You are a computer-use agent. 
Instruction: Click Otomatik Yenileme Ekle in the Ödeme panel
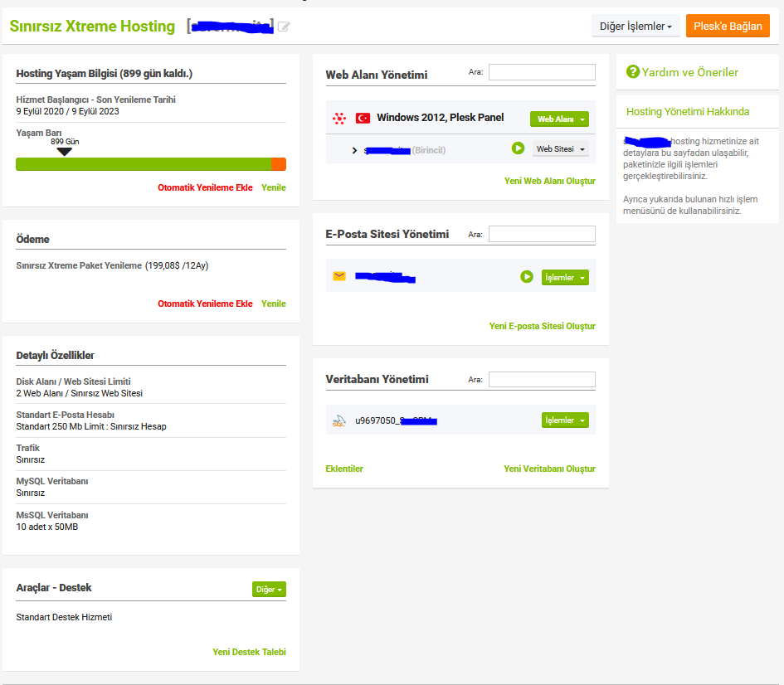click(x=205, y=304)
